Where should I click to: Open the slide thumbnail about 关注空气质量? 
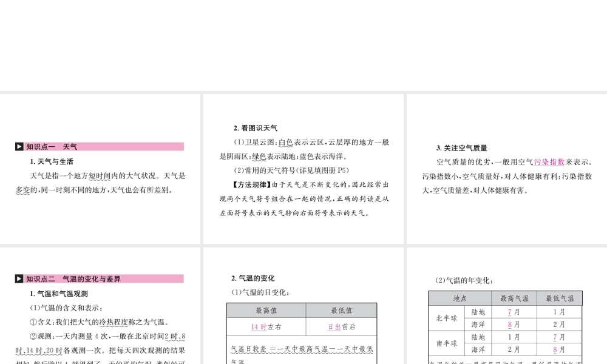[507, 169]
